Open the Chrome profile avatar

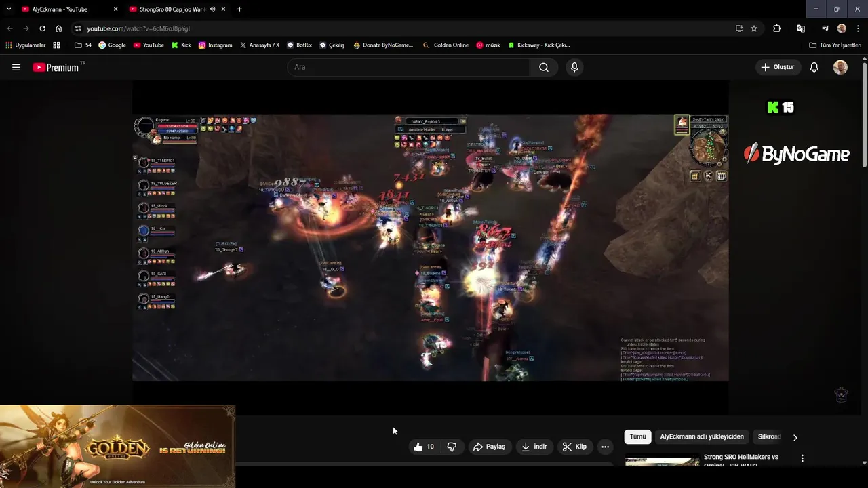pyautogui.click(x=842, y=28)
